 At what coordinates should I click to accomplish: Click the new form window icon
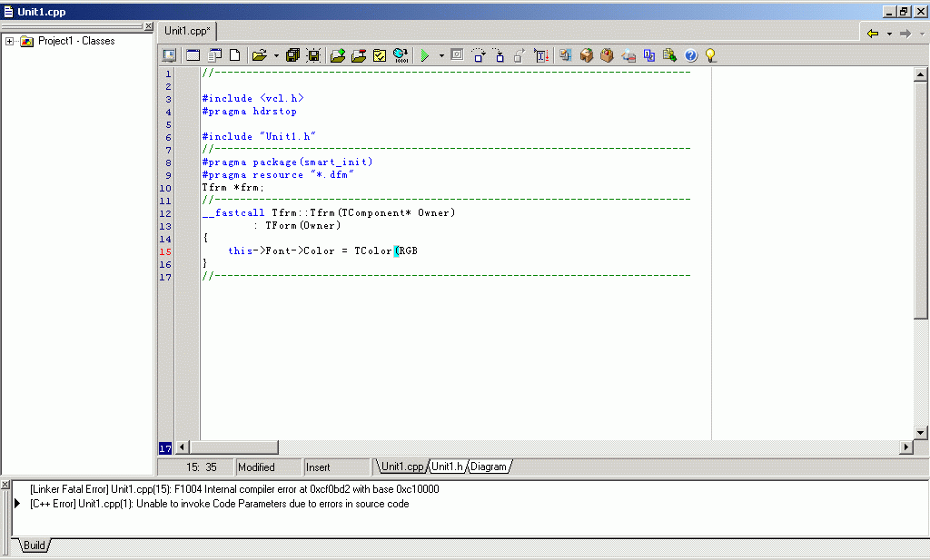(193, 55)
